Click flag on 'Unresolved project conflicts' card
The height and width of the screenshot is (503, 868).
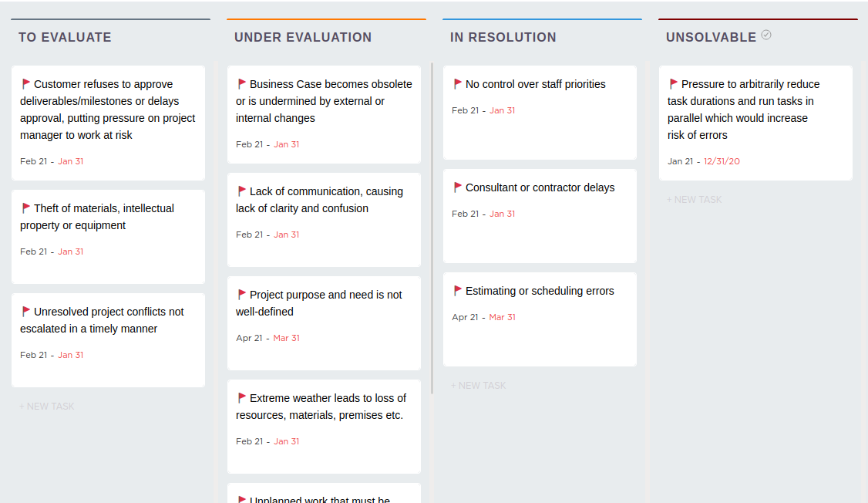26,312
